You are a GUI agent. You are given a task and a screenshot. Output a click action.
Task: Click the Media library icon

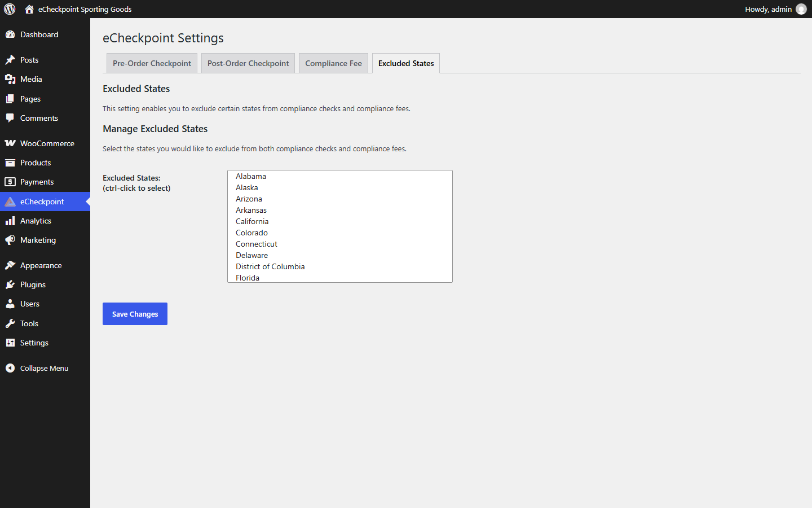(10, 79)
